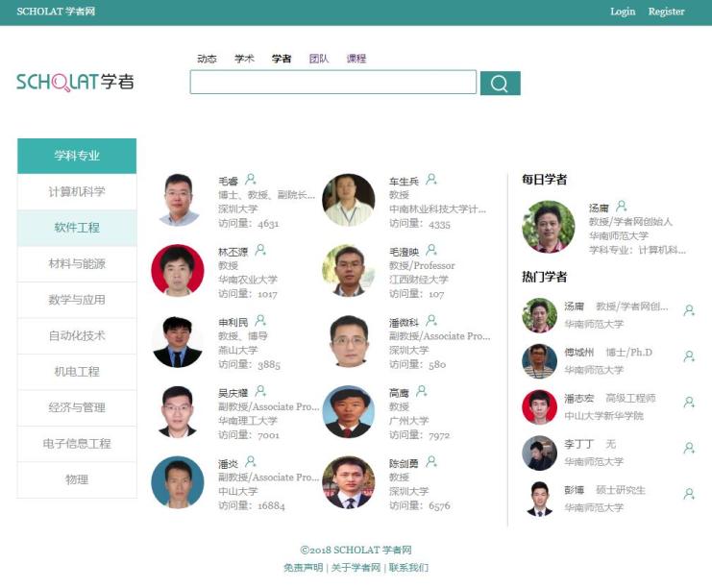
Task: Click the scholar search input field
Action: pos(333,83)
